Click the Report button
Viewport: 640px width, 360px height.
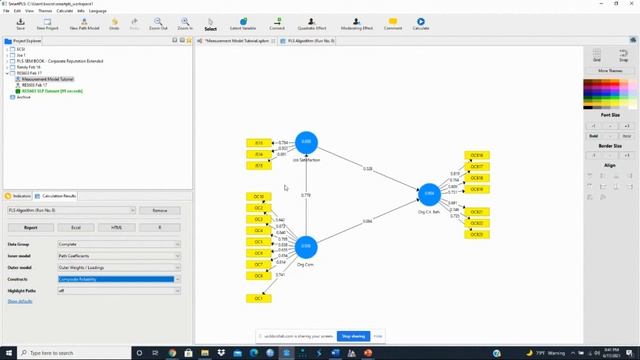pos(31,228)
